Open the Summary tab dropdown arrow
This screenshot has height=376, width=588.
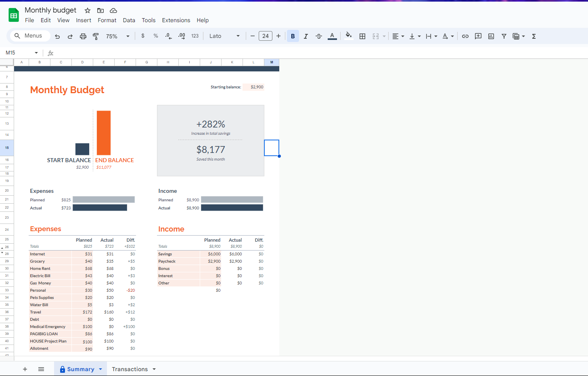point(100,369)
